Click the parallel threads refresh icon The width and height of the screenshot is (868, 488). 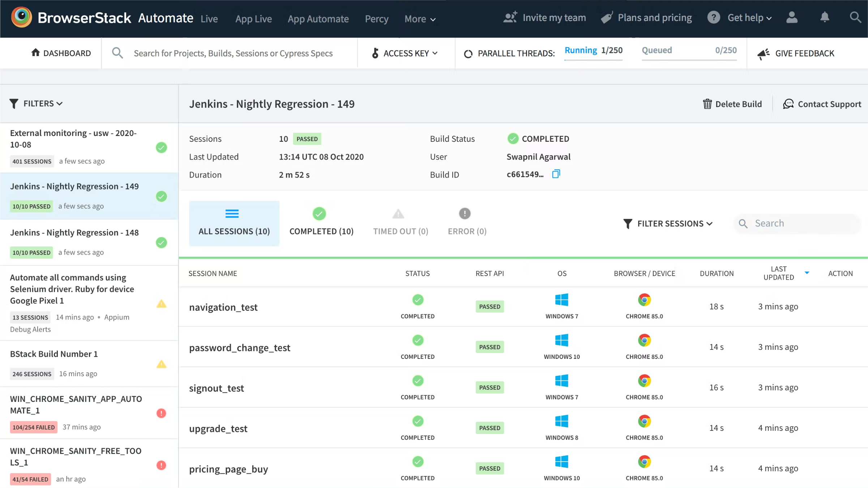[468, 54]
